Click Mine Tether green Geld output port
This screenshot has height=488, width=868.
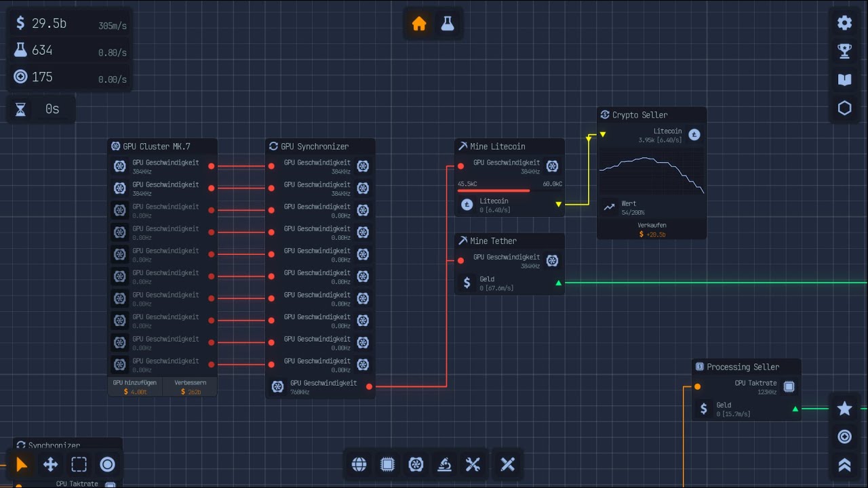tap(559, 283)
